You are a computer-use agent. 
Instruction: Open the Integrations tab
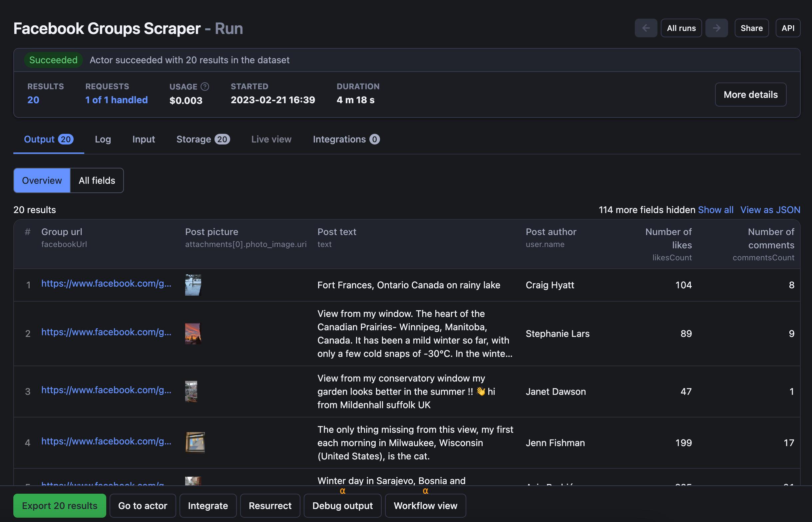[x=346, y=139]
